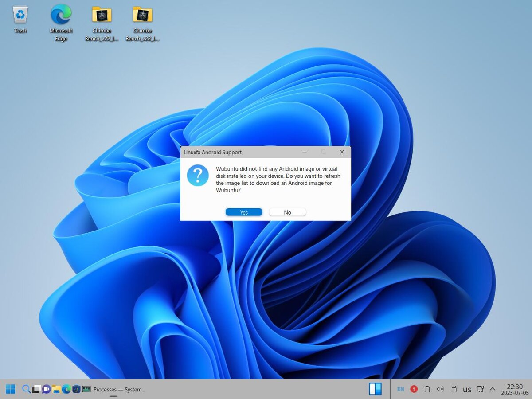Open the taskbar search magnifier

click(x=26, y=389)
